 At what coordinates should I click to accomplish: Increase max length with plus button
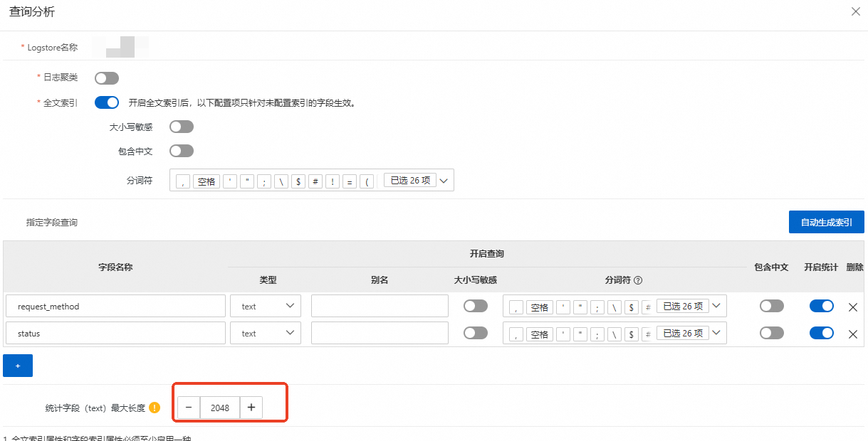coord(251,408)
